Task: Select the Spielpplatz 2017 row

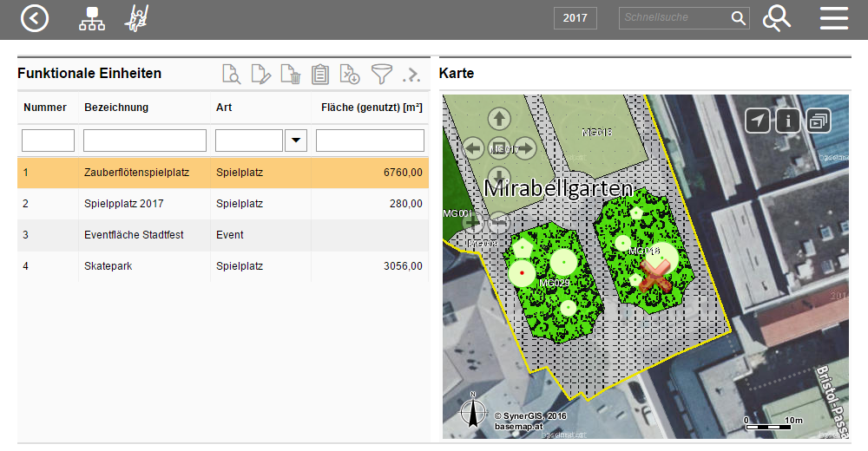Action: [223, 204]
